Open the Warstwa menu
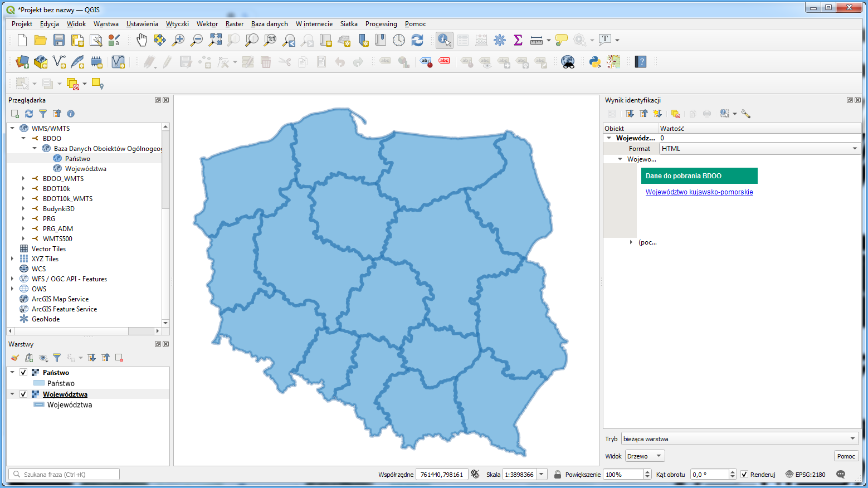Image resolution: width=868 pixels, height=488 pixels. coord(106,24)
